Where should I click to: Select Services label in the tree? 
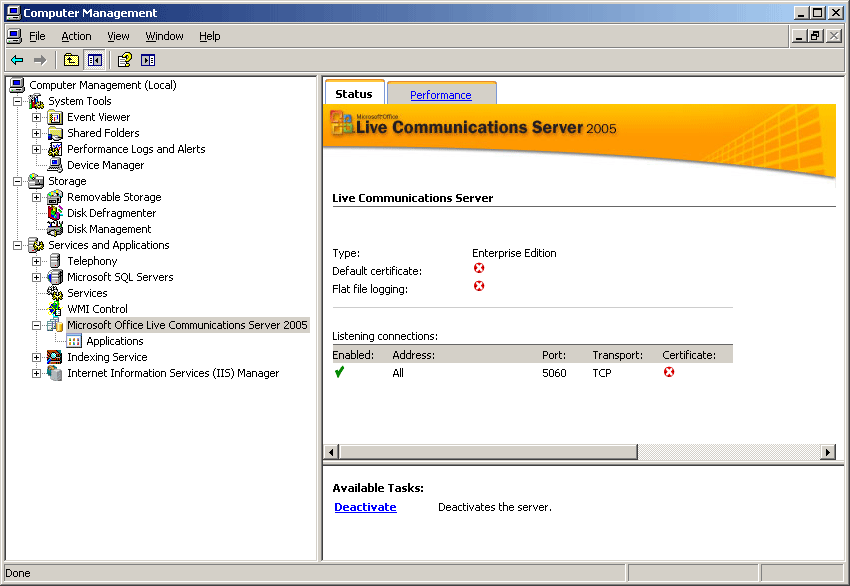(87, 293)
